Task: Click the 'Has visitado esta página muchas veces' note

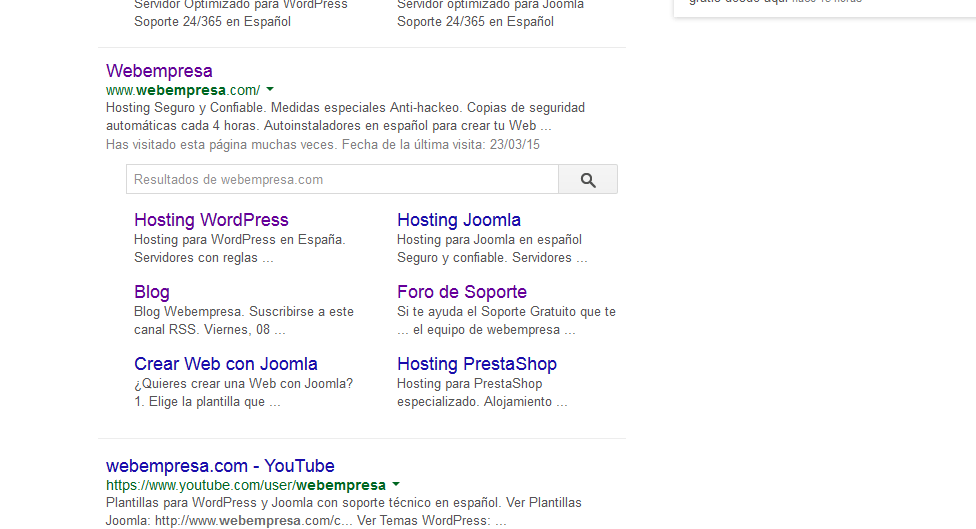Action: pyautogui.click(x=322, y=145)
